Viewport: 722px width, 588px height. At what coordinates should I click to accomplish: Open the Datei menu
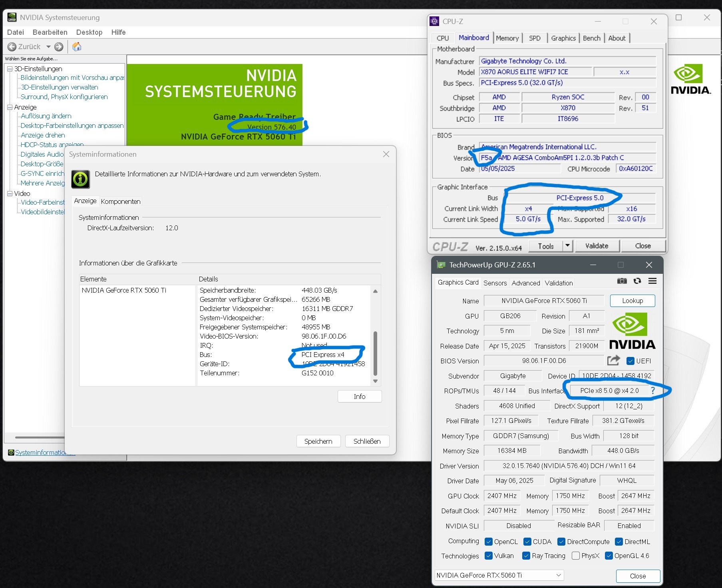[x=16, y=32]
